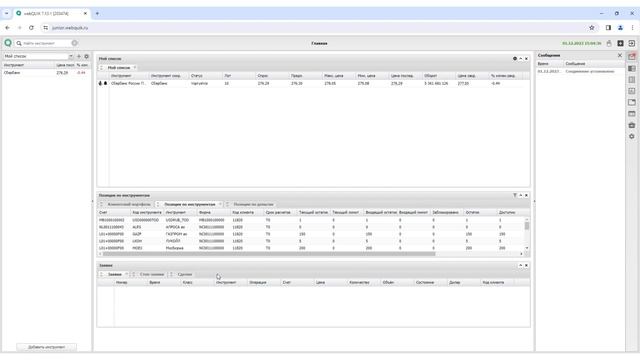Open left sidebar list settings gear

point(86,56)
